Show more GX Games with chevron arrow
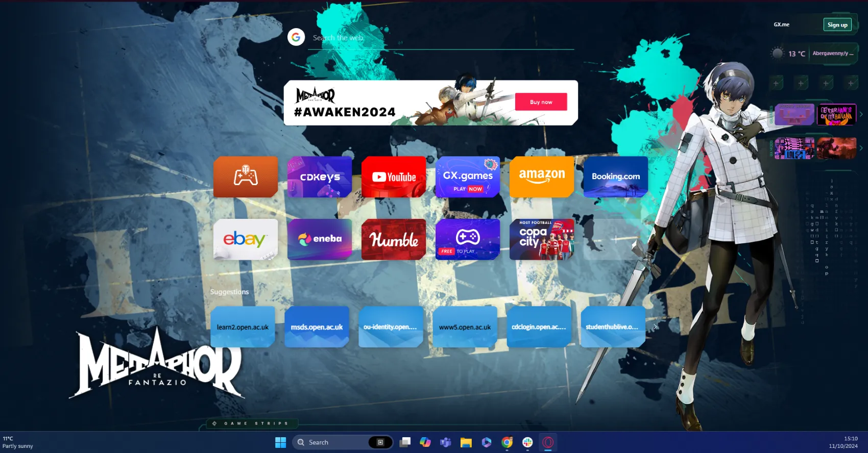 pos(861,115)
